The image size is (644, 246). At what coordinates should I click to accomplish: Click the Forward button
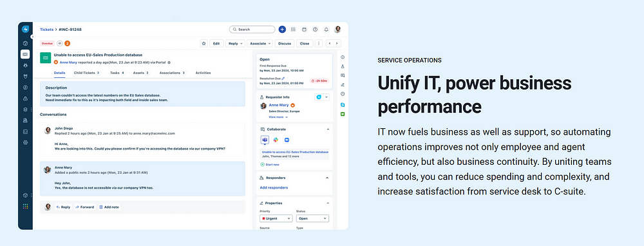[84, 207]
